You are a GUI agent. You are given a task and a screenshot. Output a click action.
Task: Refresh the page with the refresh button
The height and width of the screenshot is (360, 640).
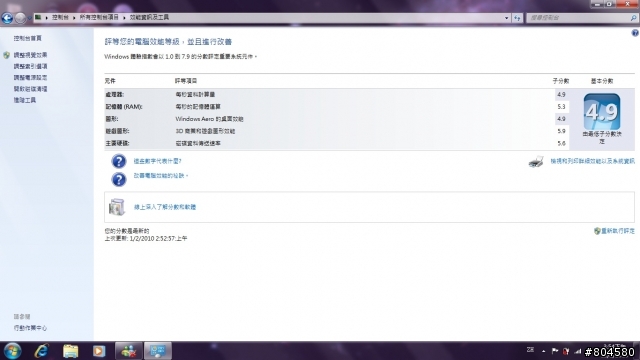(x=517, y=18)
